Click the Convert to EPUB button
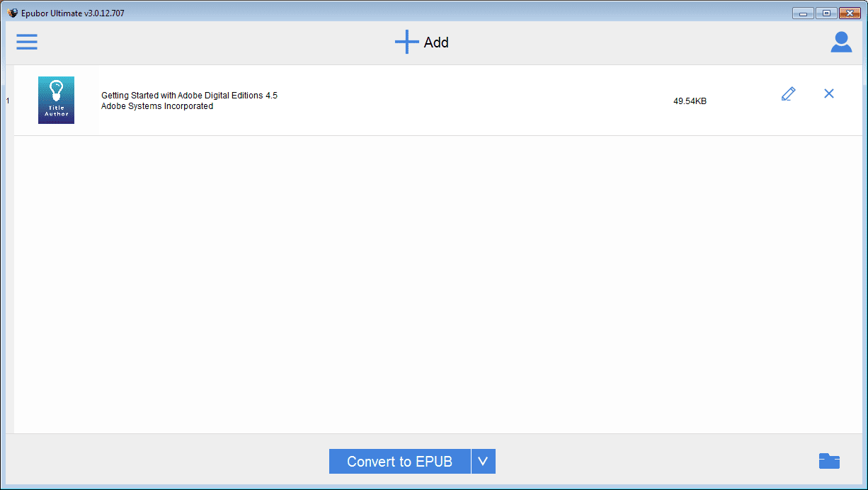 click(x=399, y=462)
